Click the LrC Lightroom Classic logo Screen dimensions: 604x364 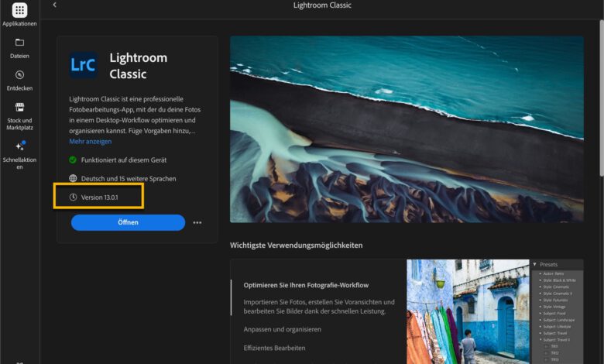coord(83,65)
